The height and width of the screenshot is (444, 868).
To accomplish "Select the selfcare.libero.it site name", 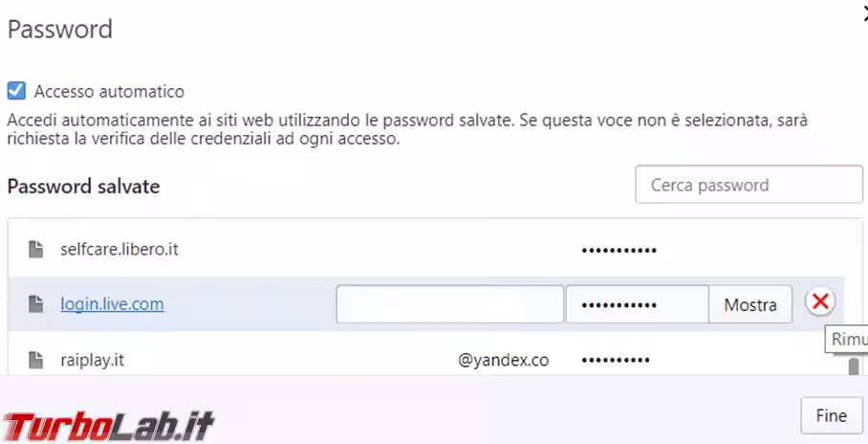I will pyautogui.click(x=119, y=250).
